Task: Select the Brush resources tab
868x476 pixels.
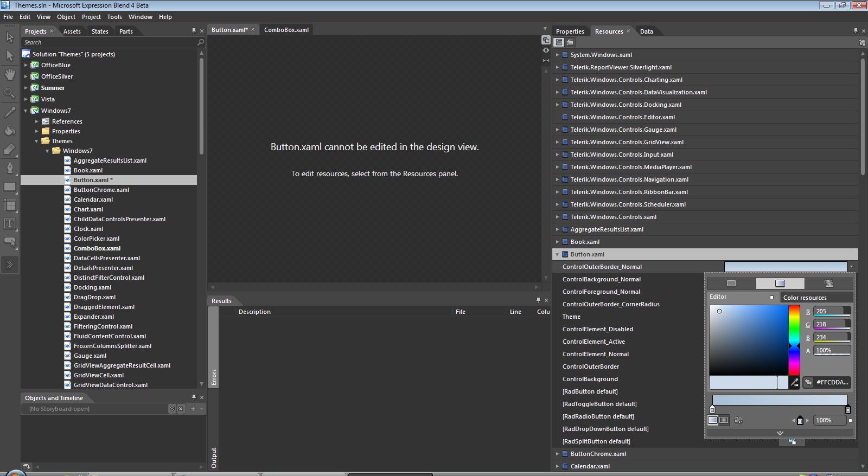Action: click(x=829, y=284)
